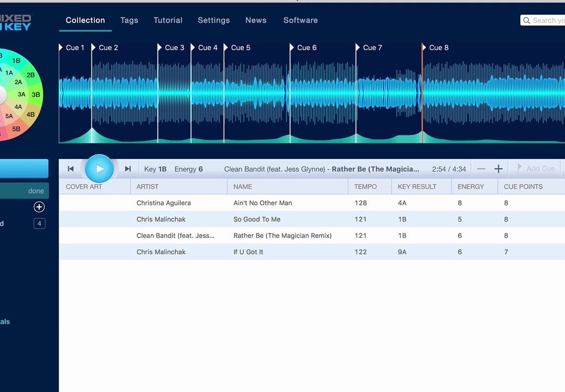This screenshot has width=565, height=392.
Task: Jump to Cue 3 marker
Action: coord(171,47)
